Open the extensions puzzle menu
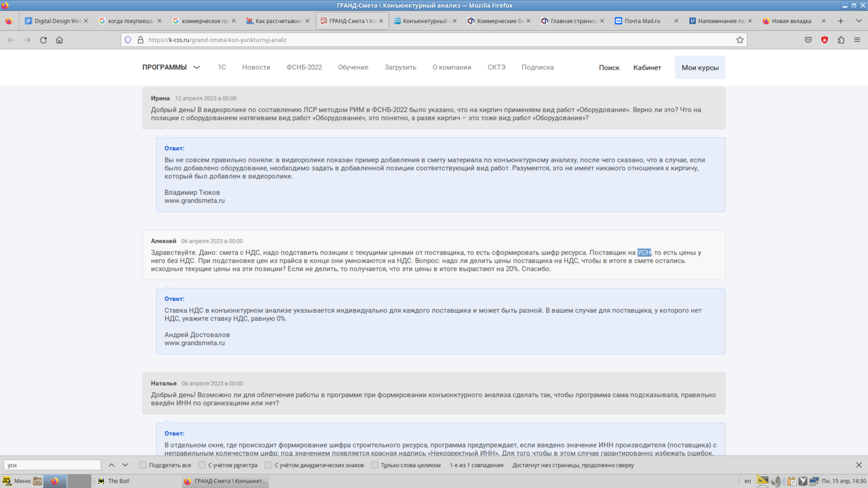 click(841, 40)
